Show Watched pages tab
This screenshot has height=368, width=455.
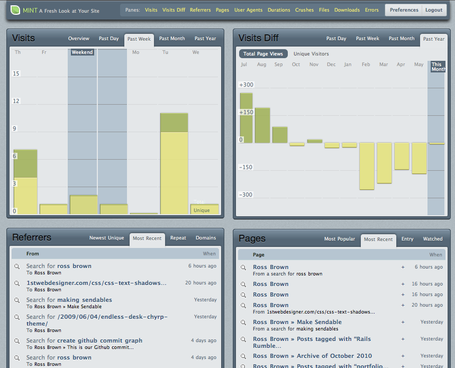click(x=433, y=239)
